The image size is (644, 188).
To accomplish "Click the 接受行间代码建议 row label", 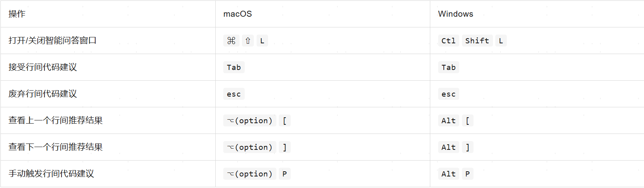I will (42, 67).
